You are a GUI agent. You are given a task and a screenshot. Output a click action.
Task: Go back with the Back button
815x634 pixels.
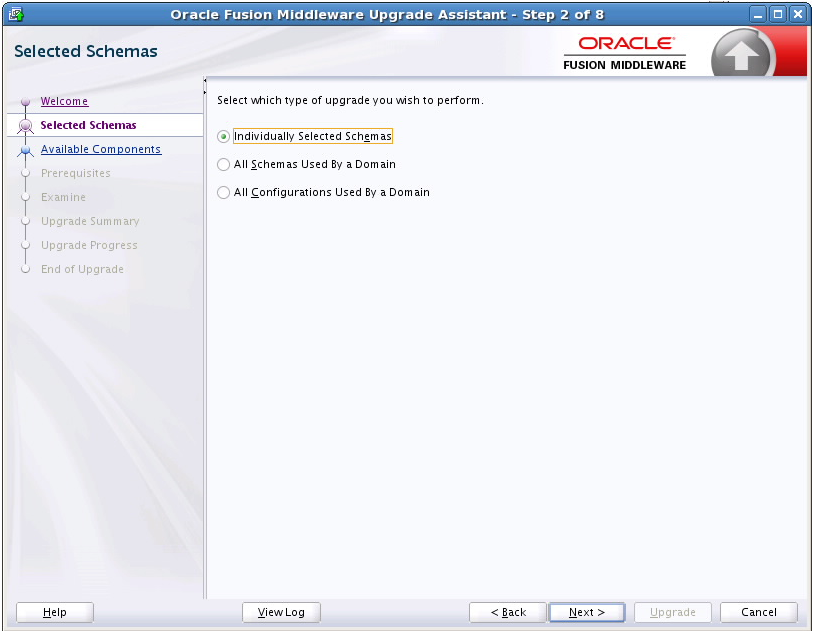pyautogui.click(x=508, y=612)
